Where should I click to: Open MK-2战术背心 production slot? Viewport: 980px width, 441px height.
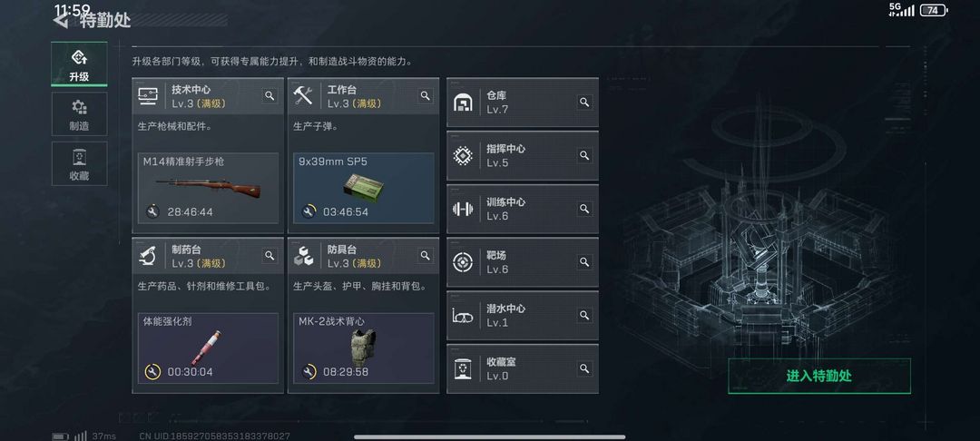[x=364, y=348]
